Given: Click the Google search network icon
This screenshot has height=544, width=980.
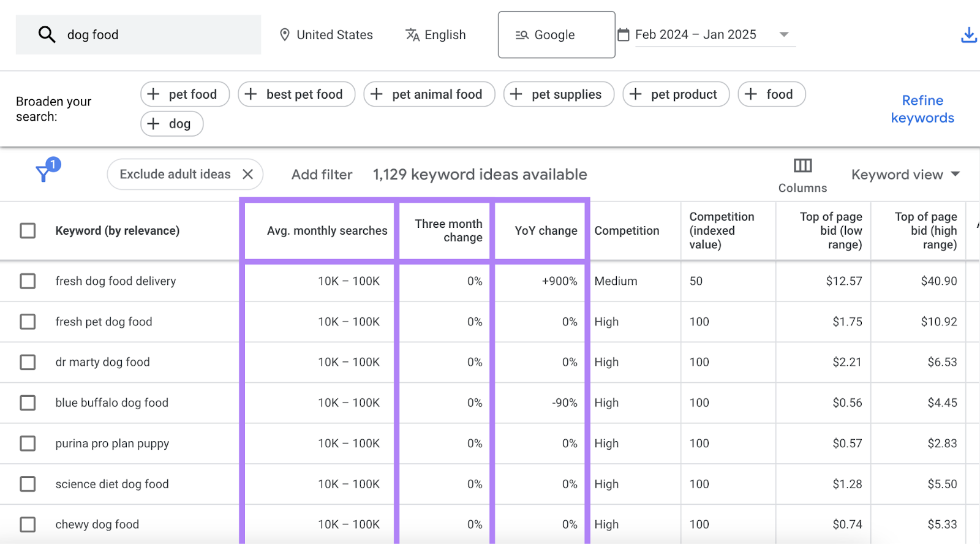Looking at the screenshot, I should point(522,35).
